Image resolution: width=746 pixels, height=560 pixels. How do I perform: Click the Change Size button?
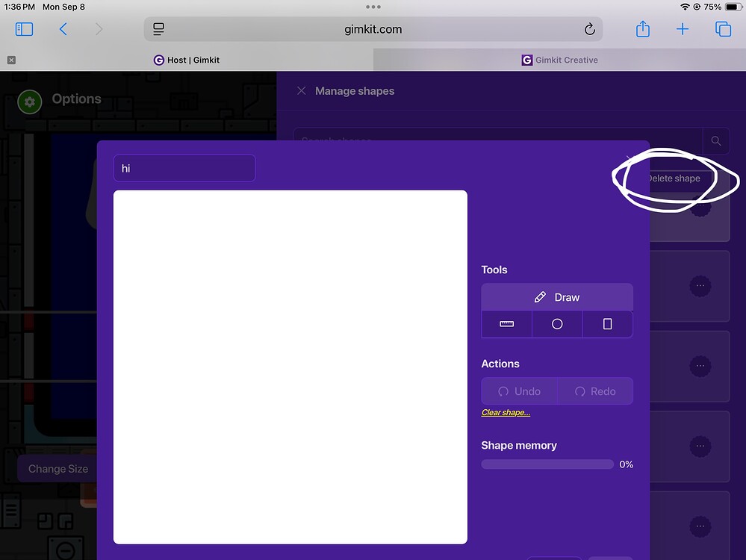(x=57, y=468)
